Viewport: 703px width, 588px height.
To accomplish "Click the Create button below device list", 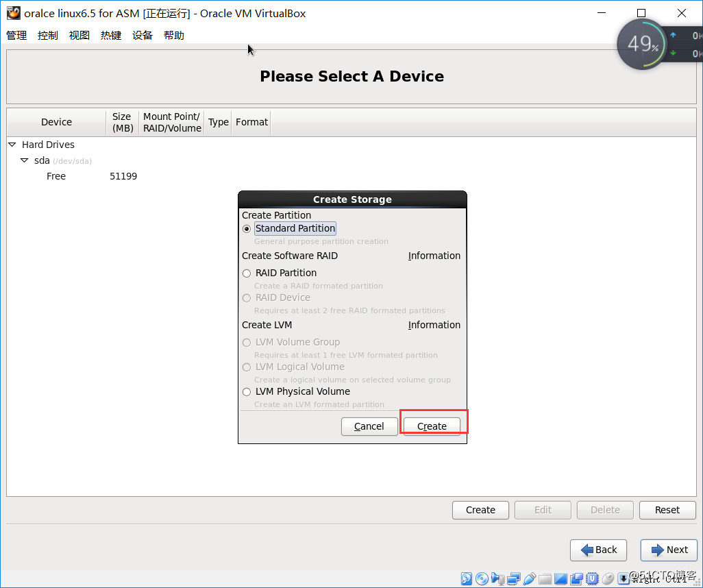I will tap(480, 510).
